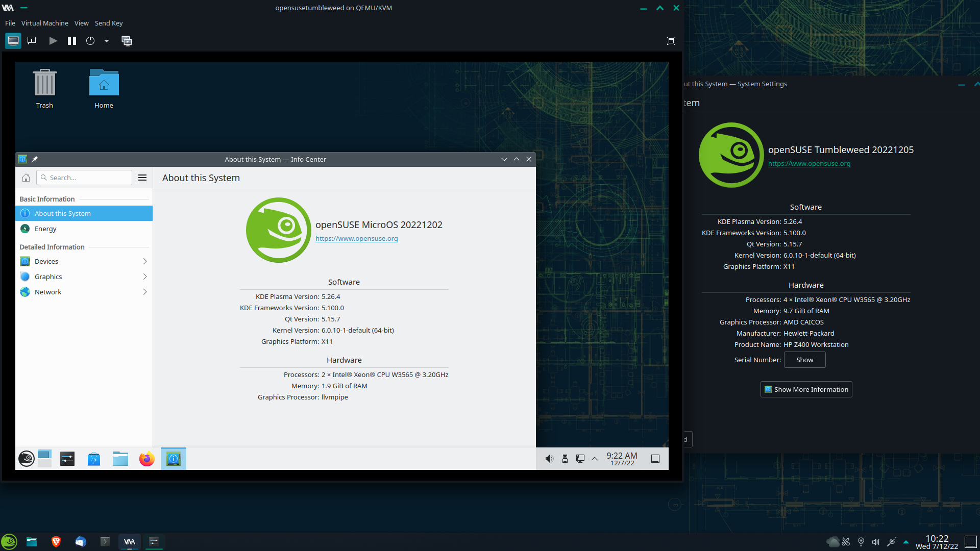Launch Thunderbird from host taskbar
This screenshot has width=980, height=551.
pyautogui.click(x=81, y=541)
